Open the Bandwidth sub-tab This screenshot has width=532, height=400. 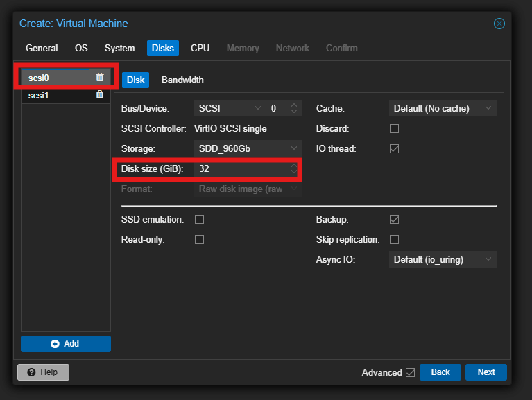click(x=182, y=80)
